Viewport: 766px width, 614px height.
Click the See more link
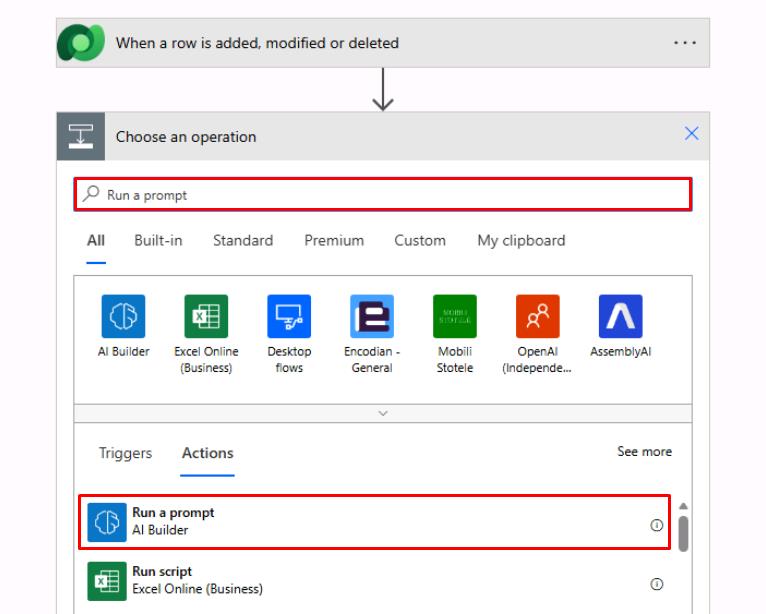pos(644,451)
